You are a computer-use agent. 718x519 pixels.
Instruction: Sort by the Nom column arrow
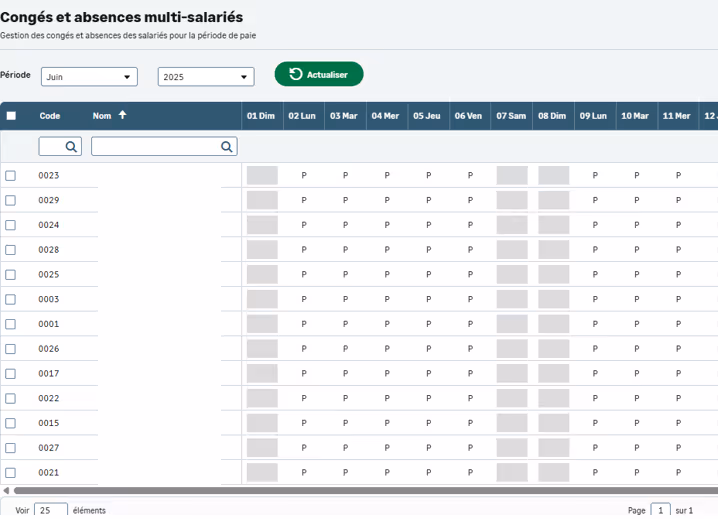[x=122, y=115]
